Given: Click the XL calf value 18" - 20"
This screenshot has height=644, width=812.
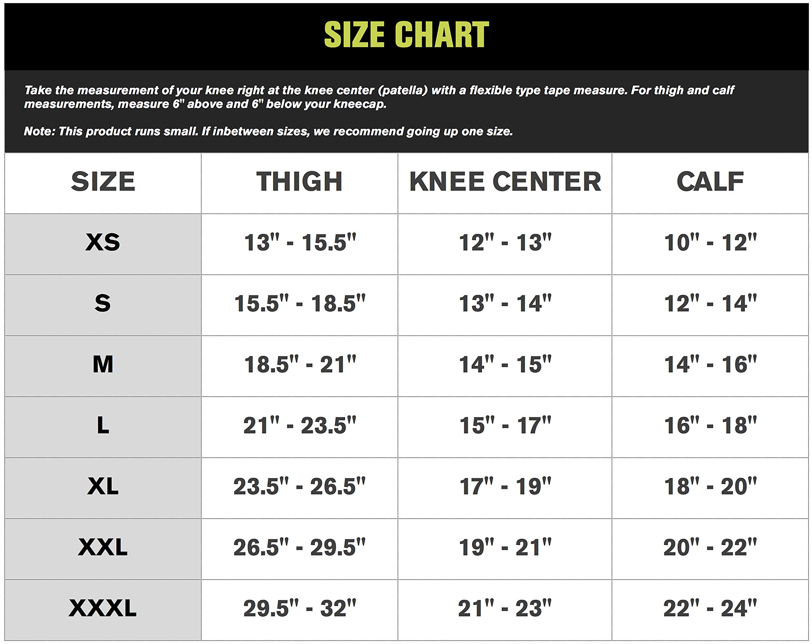Looking at the screenshot, I should pyautogui.click(x=710, y=486).
